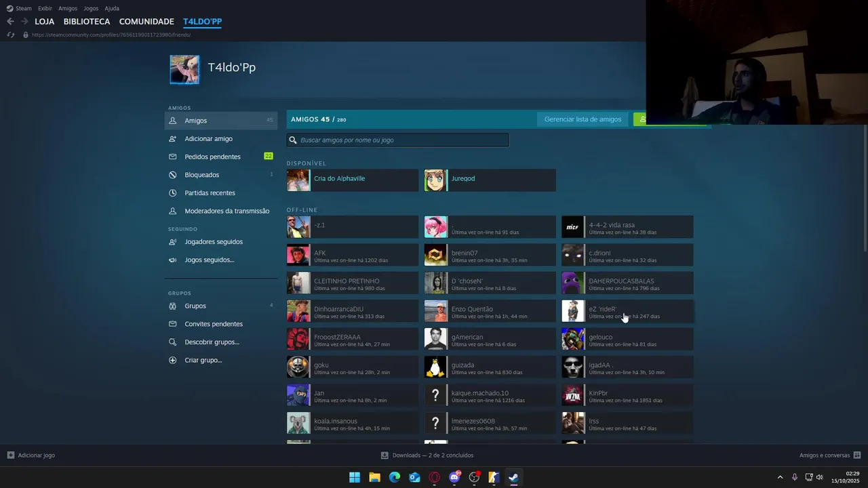Open friend guizada
The image size is (868, 488).
pyautogui.click(x=490, y=367)
